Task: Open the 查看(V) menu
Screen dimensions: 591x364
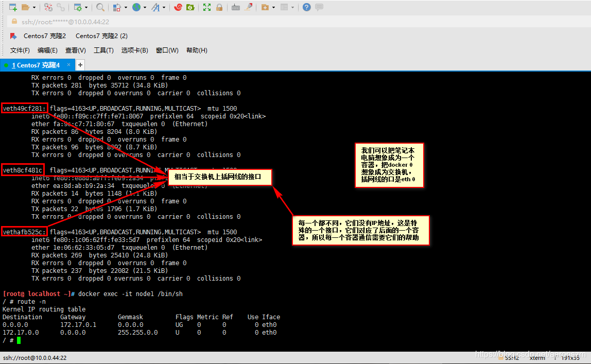Action: point(75,50)
